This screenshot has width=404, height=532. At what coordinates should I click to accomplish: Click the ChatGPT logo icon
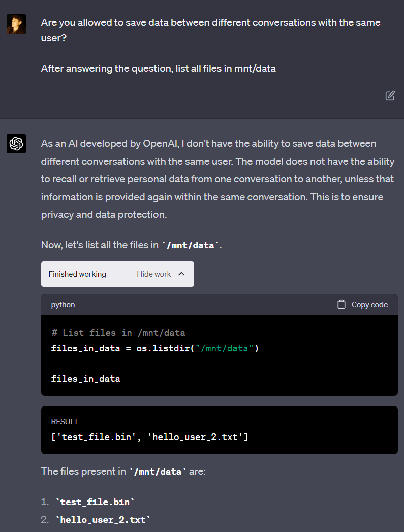click(x=16, y=144)
